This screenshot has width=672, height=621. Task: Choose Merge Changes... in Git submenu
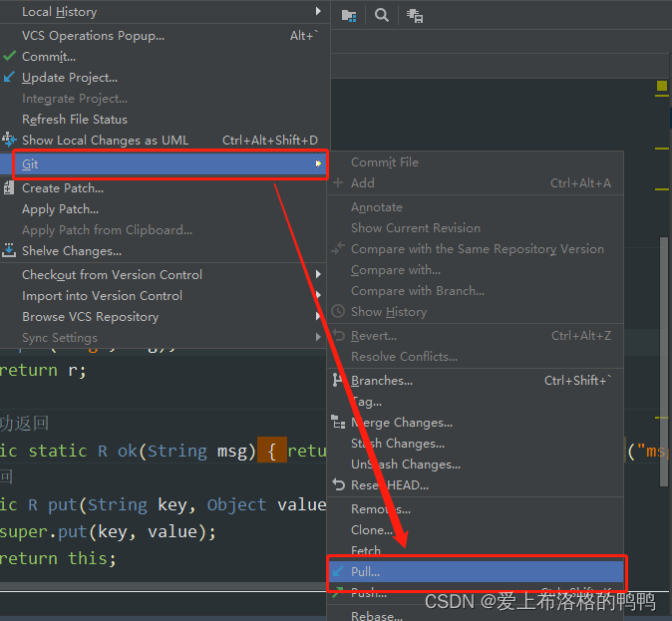click(476, 423)
